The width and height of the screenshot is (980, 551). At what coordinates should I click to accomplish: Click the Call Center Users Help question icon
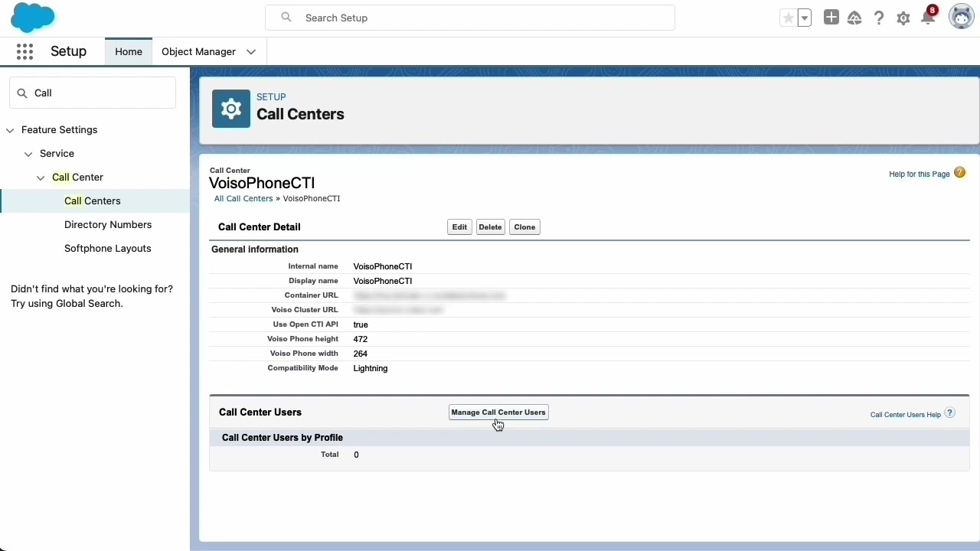(x=949, y=413)
